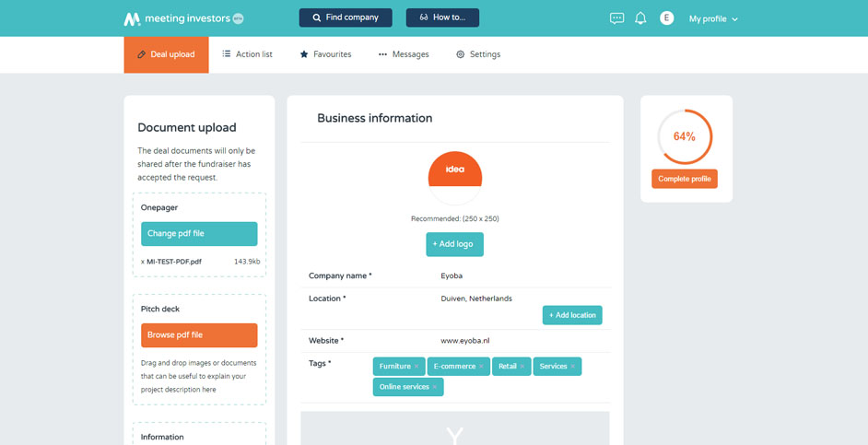Open the Messages tab
This screenshot has height=445, width=868.
pos(404,54)
